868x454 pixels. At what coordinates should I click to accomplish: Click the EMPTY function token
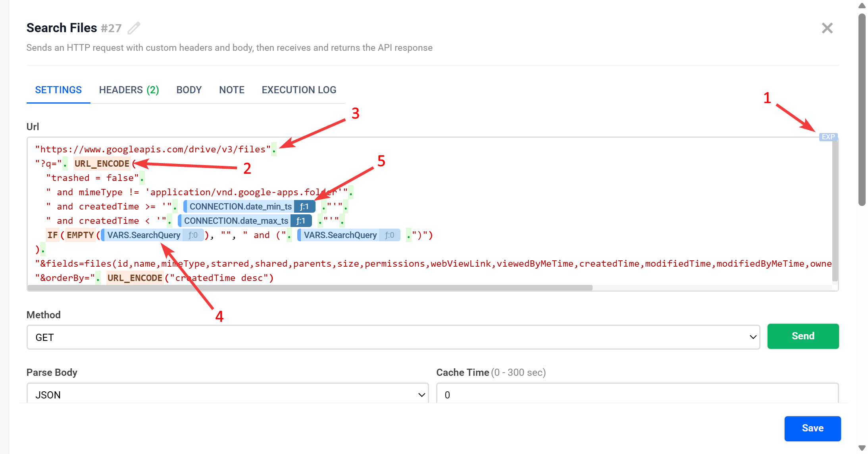click(80, 235)
